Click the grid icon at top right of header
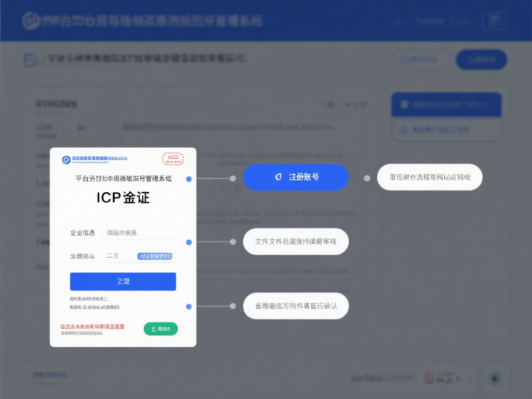 pos(493,21)
